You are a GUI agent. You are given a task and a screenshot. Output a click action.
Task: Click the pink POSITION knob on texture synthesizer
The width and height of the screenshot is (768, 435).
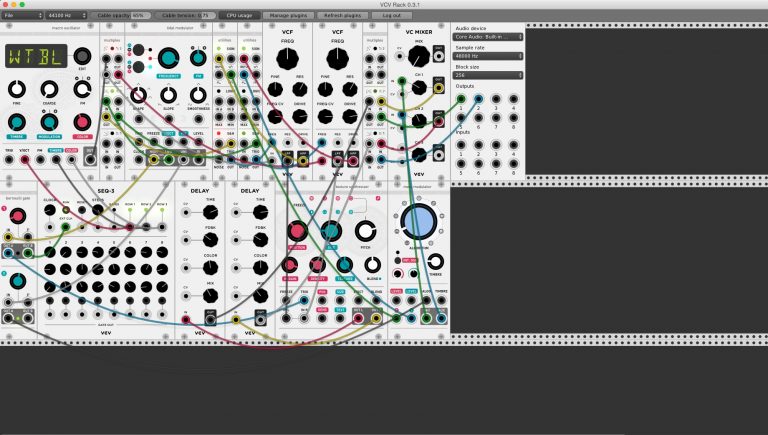pyautogui.click(x=297, y=231)
